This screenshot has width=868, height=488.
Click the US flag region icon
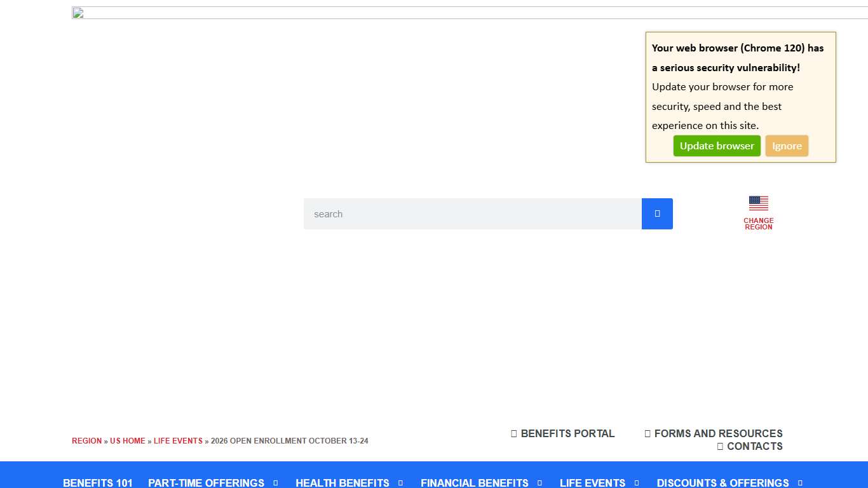click(x=758, y=203)
